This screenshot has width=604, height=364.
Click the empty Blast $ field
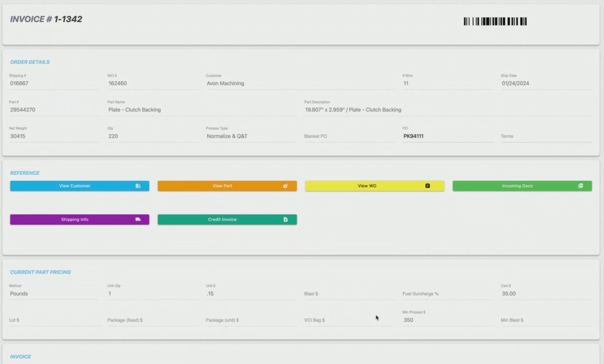pos(349,294)
